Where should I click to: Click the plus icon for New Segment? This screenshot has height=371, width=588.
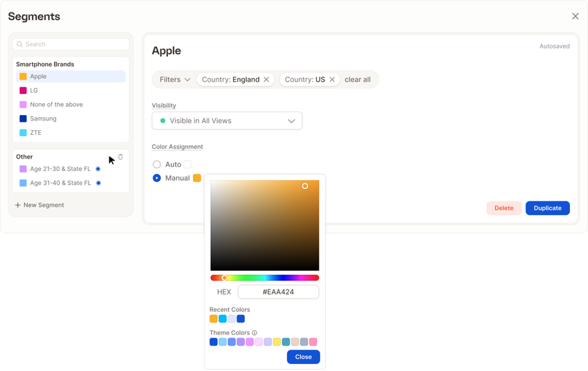coord(18,206)
